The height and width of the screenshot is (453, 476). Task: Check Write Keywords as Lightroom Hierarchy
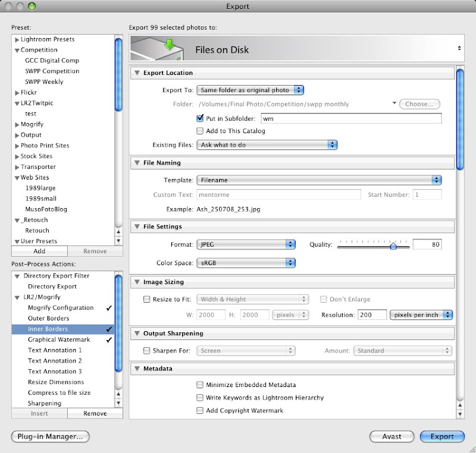(x=200, y=398)
